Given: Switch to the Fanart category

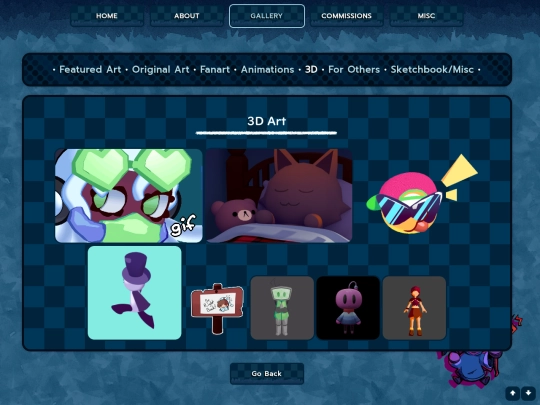Looking at the screenshot, I should (215, 70).
